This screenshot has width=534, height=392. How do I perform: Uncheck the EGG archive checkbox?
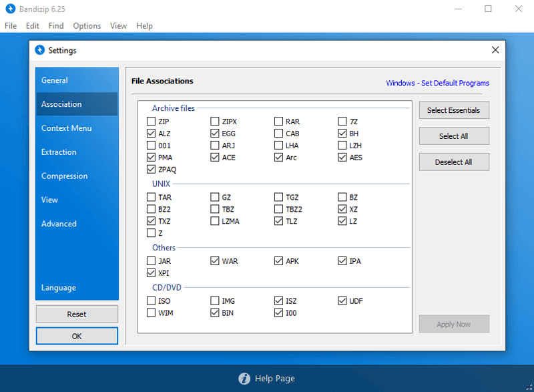(x=215, y=134)
